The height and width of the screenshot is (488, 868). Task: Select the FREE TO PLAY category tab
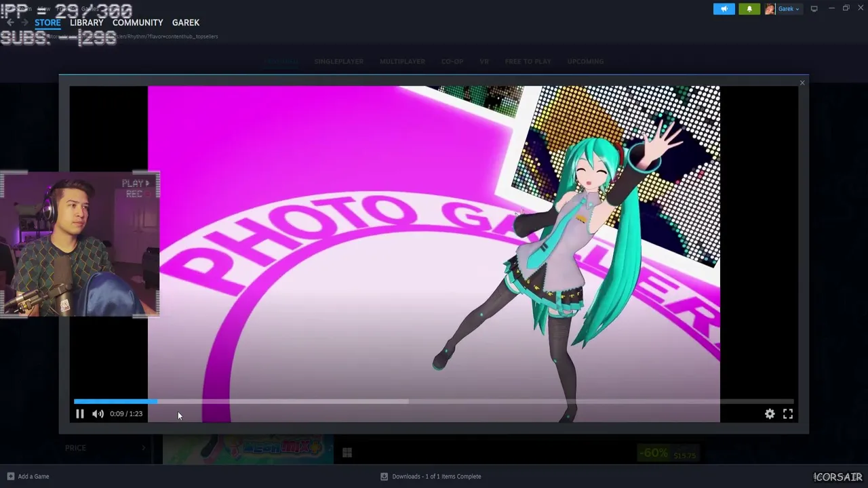[x=528, y=62]
